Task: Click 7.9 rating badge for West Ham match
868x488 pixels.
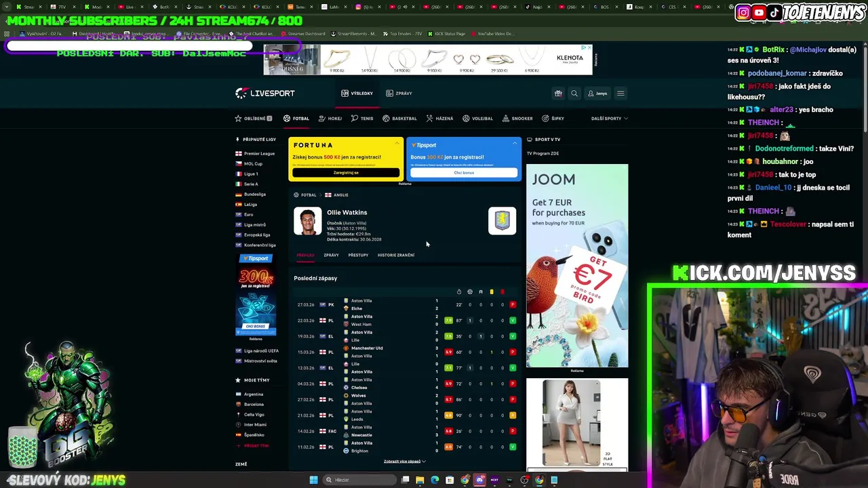Action: (x=448, y=321)
